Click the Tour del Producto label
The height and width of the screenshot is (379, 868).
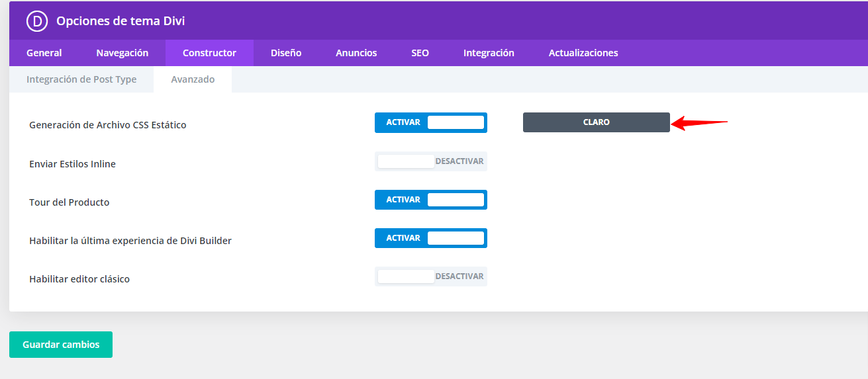[70, 202]
